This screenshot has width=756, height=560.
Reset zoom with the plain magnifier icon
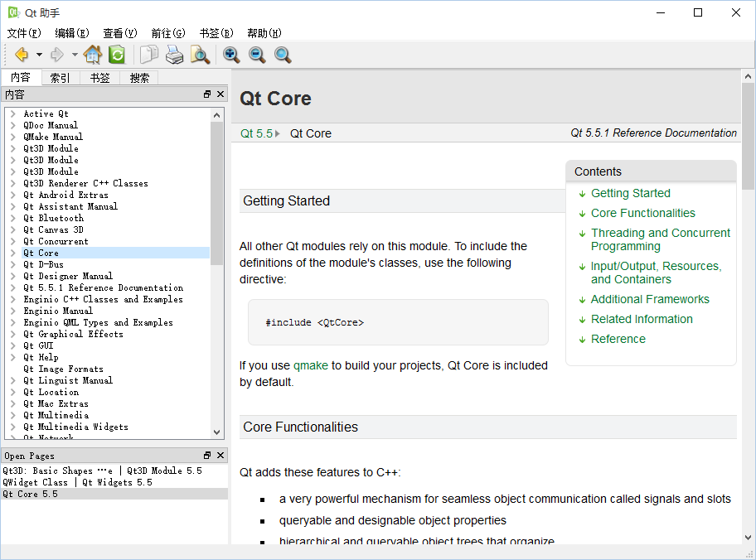tap(283, 55)
